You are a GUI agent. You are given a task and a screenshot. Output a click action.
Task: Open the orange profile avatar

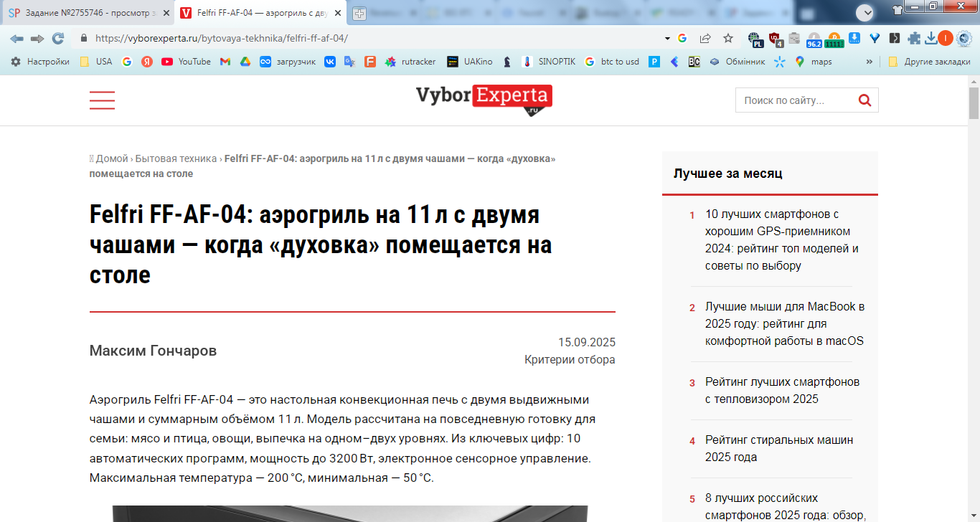[946, 38]
